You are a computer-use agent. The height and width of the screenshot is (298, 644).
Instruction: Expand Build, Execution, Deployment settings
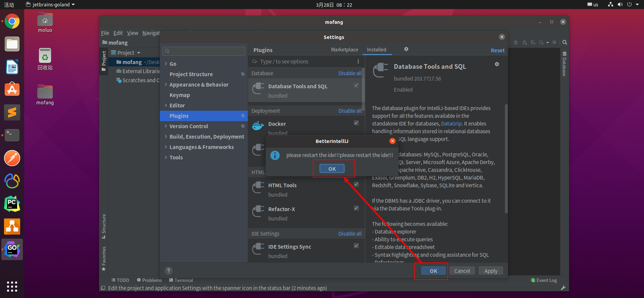click(166, 136)
